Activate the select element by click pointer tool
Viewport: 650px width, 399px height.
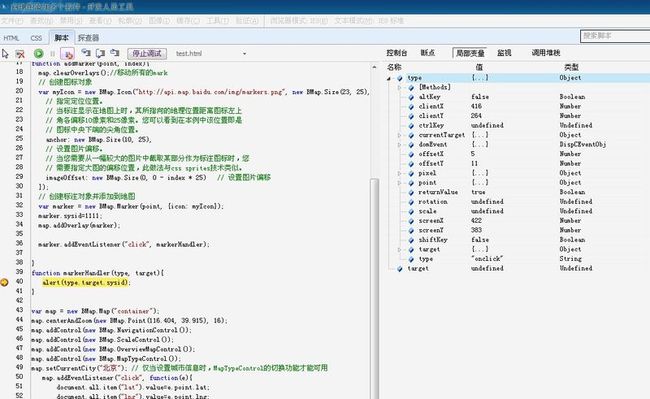tap(5, 53)
